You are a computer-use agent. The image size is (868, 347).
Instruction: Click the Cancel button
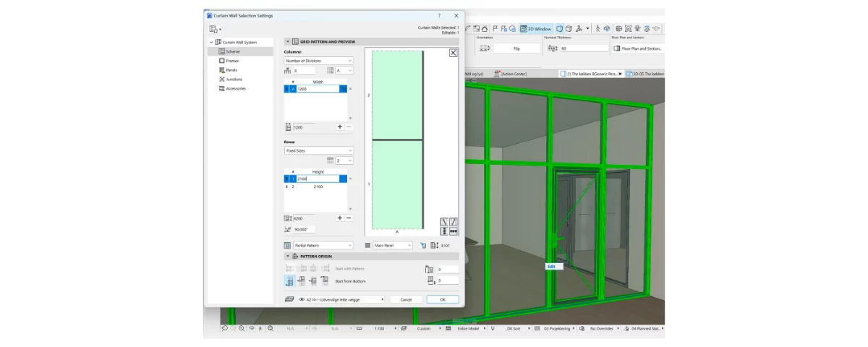pos(406,299)
